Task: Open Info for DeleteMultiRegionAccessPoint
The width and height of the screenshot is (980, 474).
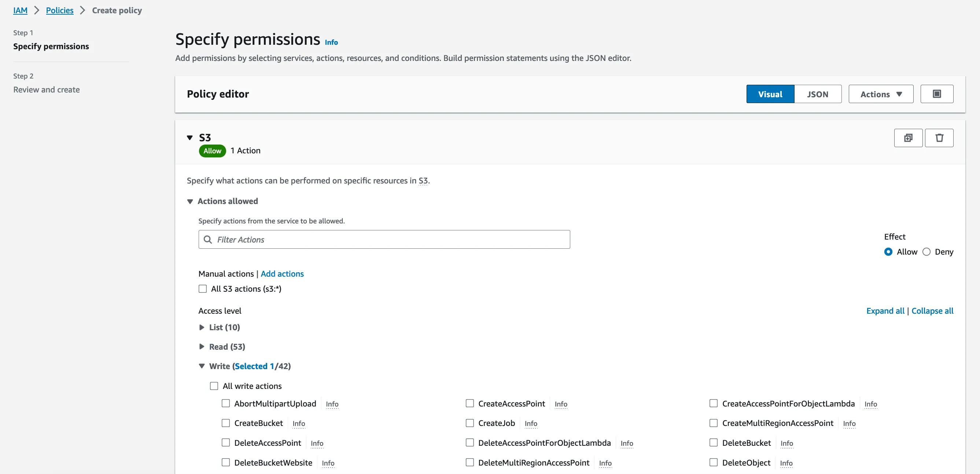Action: pyautogui.click(x=605, y=463)
